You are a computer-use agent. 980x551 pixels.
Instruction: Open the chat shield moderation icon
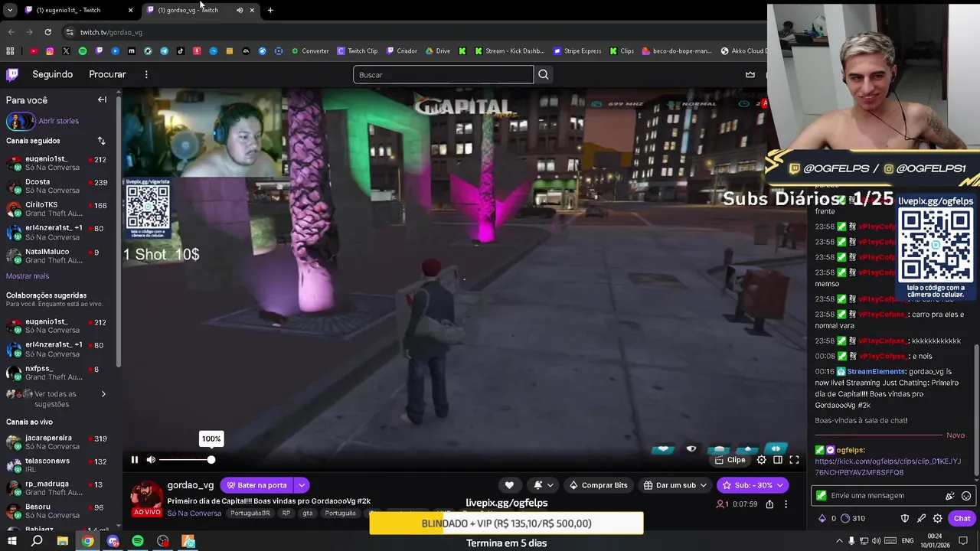[x=905, y=518]
